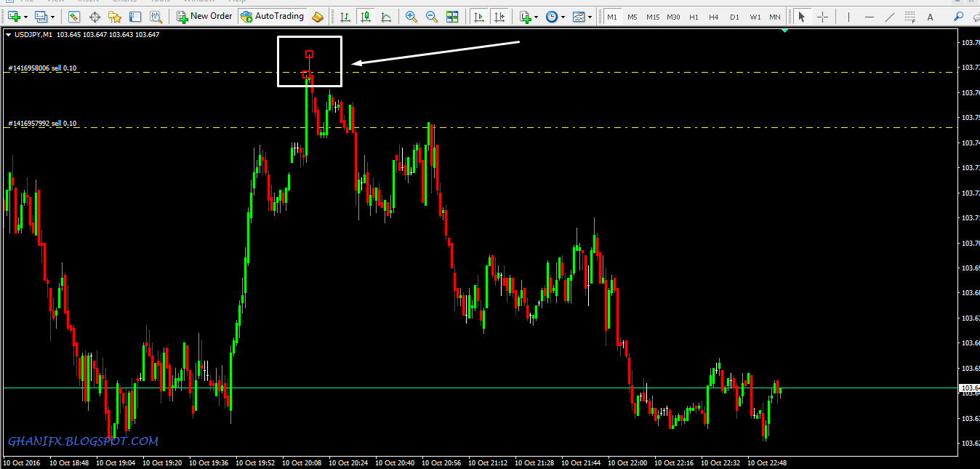Click the '10 Oct 2016' date label

click(x=22, y=462)
